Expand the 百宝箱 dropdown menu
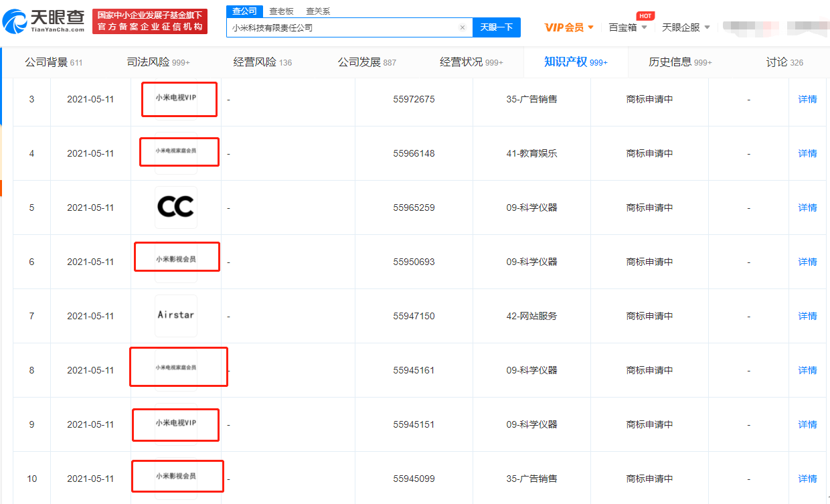830x504 pixels. (627, 27)
